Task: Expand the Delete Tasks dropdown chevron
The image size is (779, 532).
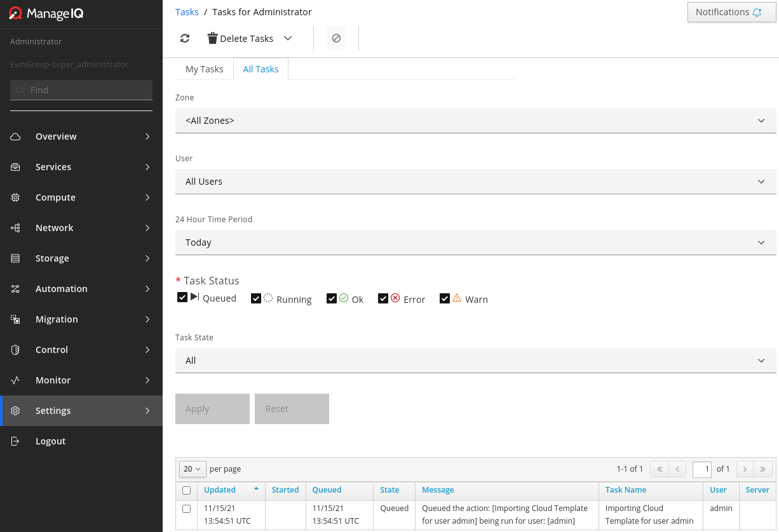Action: click(x=288, y=38)
